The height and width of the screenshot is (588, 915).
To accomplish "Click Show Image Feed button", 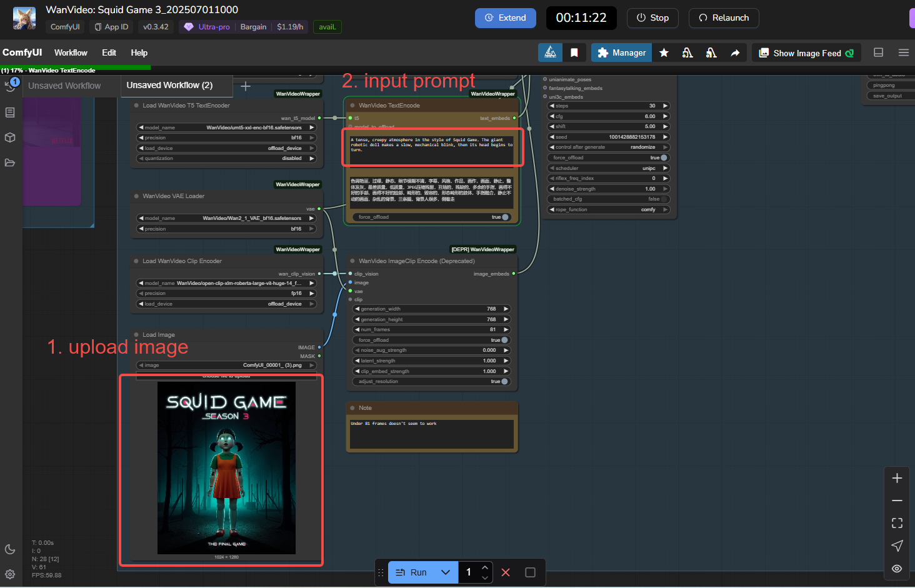I will (806, 53).
